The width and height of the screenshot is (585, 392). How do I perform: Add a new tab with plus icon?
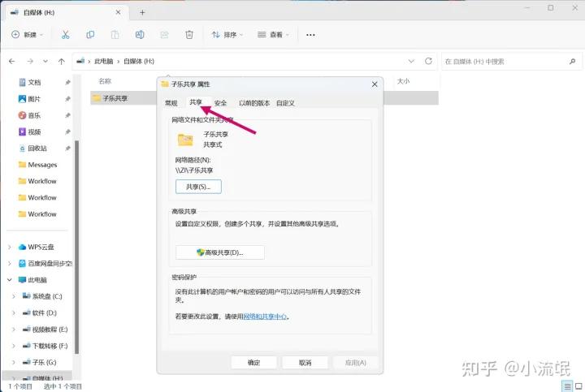[x=142, y=13]
